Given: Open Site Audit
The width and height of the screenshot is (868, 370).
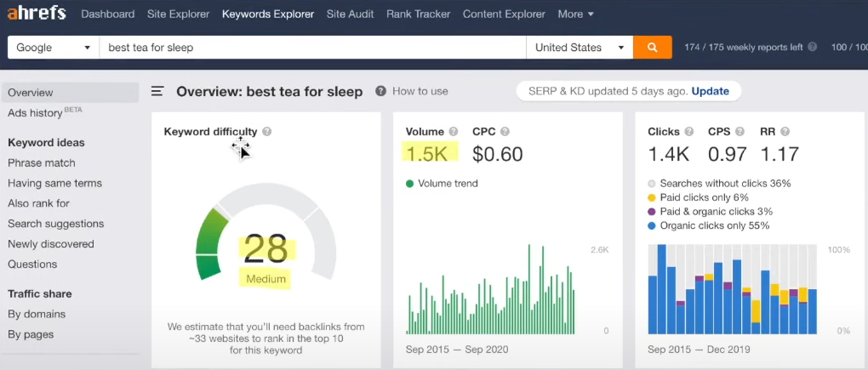Looking at the screenshot, I should (350, 14).
